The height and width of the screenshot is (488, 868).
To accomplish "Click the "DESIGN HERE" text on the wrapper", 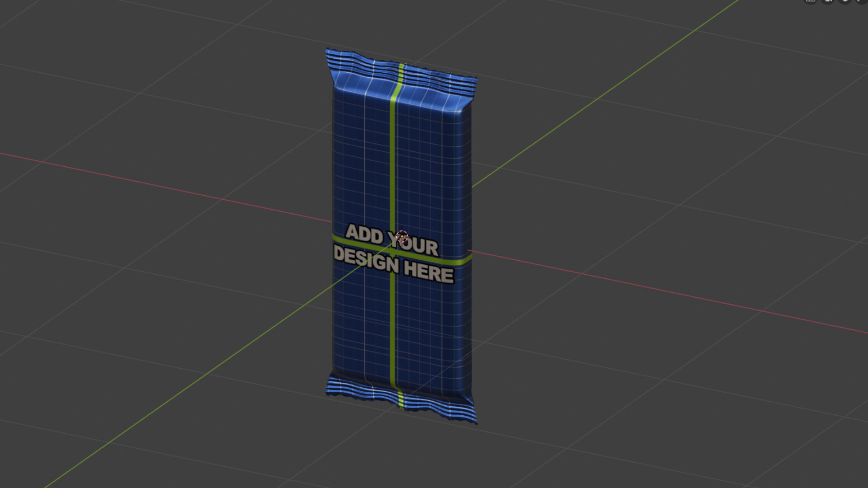I will pyautogui.click(x=393, y=264).
